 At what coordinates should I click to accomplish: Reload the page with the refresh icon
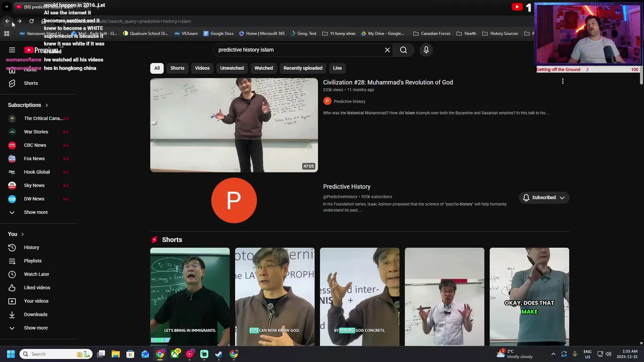coord(31,21)
